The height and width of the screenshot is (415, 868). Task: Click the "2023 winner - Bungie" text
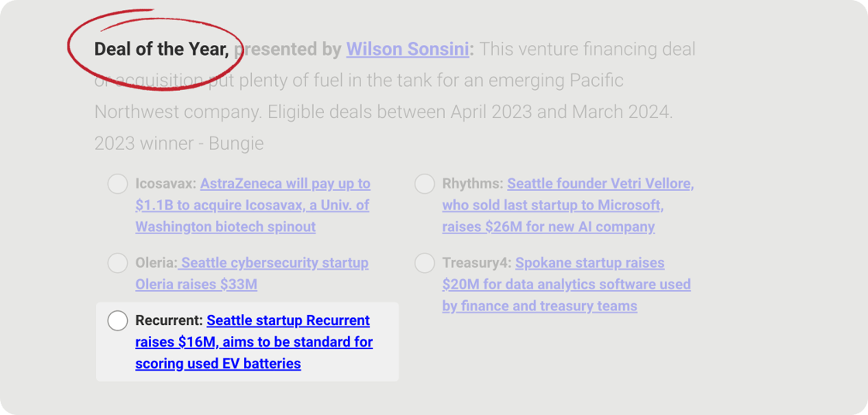(x=179, y=144)
